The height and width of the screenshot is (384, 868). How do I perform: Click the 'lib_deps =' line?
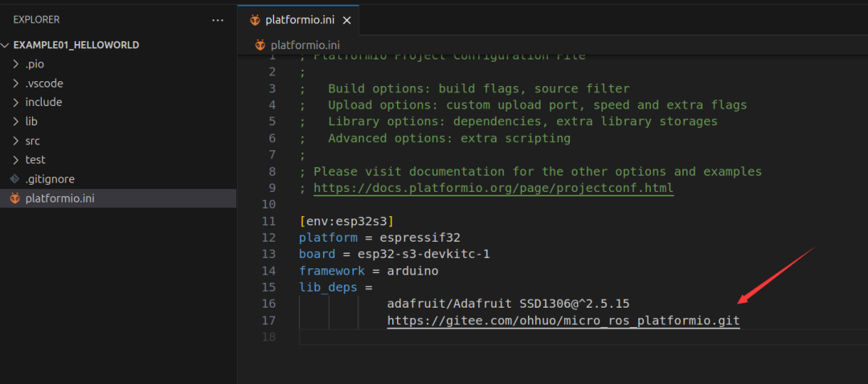(x=335, y=288)
